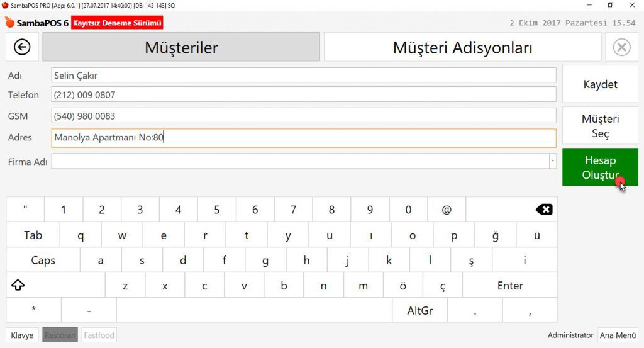Toggle the AltGr key
The image size is (644, 348).
pyautogui.click(x=419, y=310)
